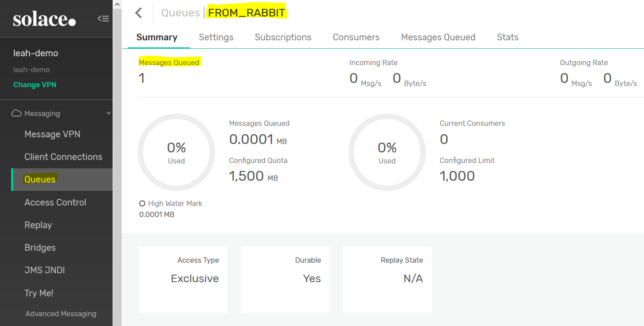Screen dimensions: 644x326
Task: Click the Solace logo
Action: (44, 18)
